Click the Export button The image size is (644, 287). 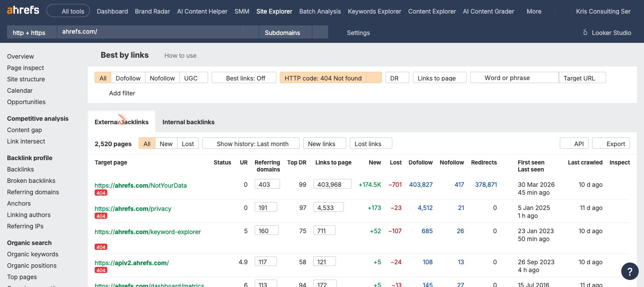pos(611,143)
